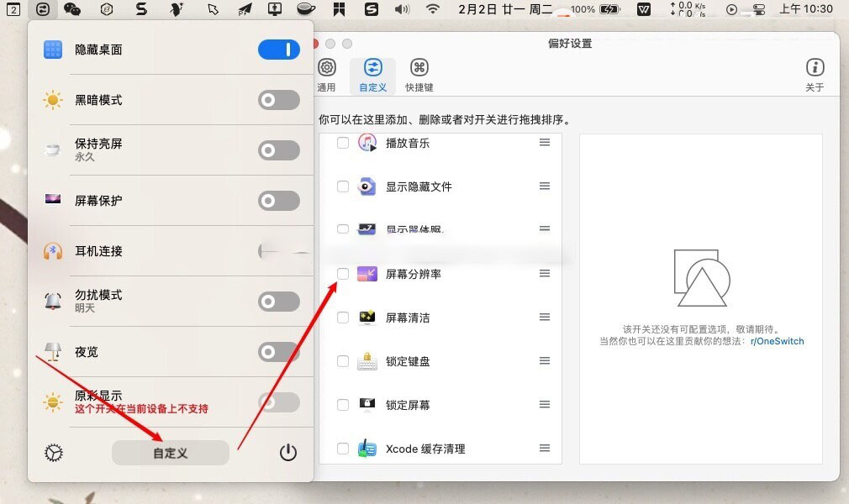Open the 快捷键 tab

(419, 74)
